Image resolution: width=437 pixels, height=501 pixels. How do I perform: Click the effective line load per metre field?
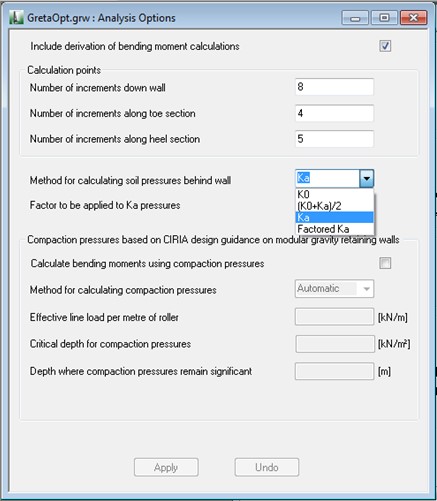[x=334, y=317]
